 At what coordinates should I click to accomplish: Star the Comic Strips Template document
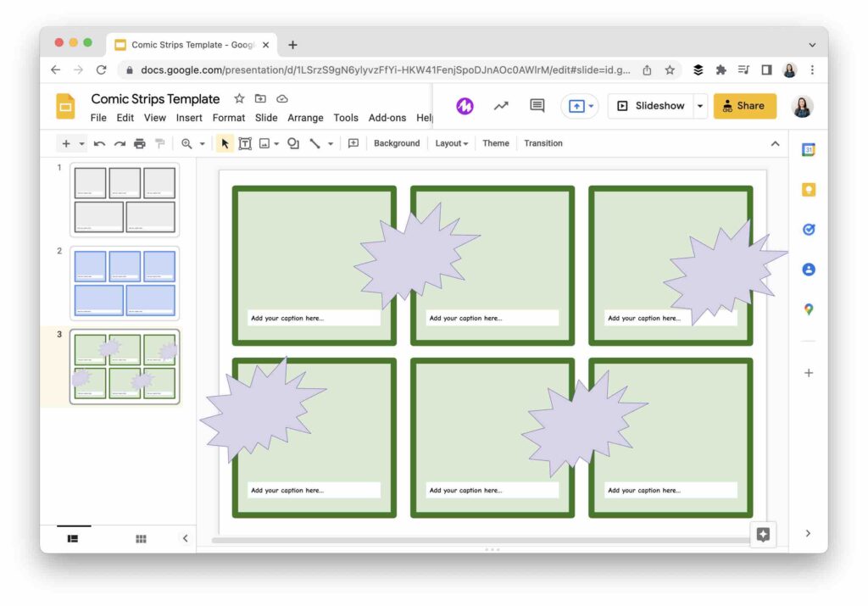click(x=239, y=98)
